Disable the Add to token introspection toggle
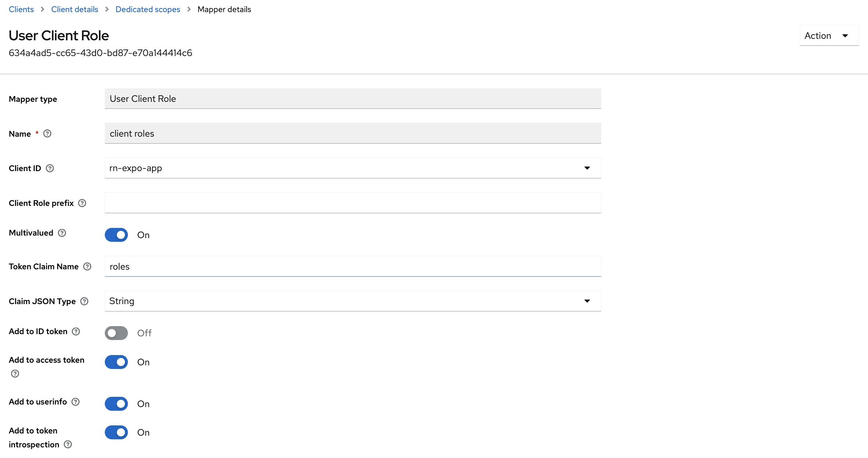The height and width of the screenshot is (458, 868). pyautogui.click(x=117, y=432)
